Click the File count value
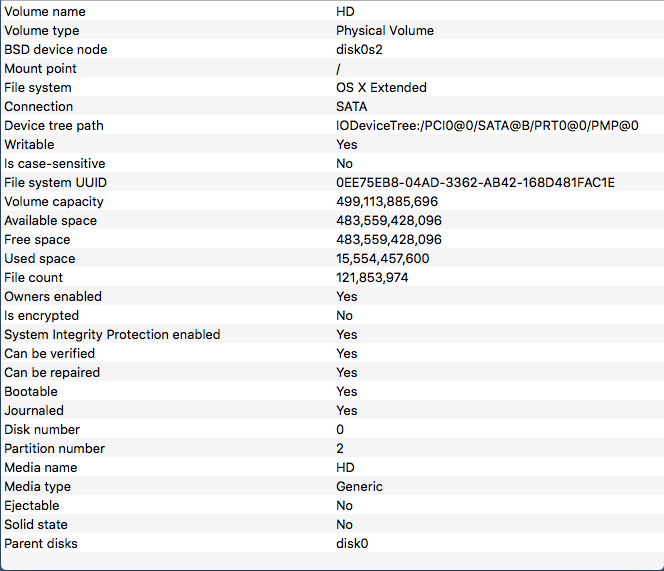 pos(372,277)
